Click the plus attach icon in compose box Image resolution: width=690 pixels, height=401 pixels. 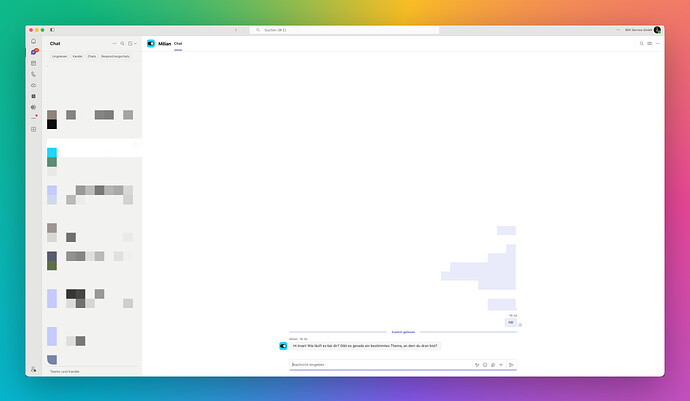coord(501,365)
